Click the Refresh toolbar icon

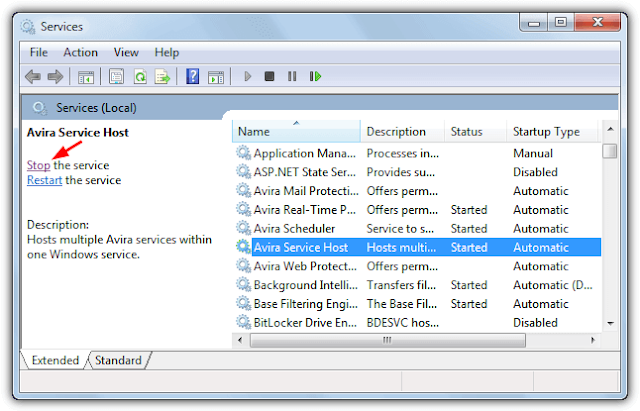pos(140,76)
